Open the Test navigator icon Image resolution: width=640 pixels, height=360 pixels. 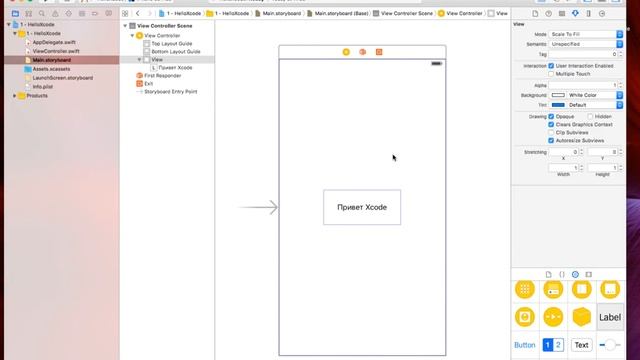click(69, 13)
